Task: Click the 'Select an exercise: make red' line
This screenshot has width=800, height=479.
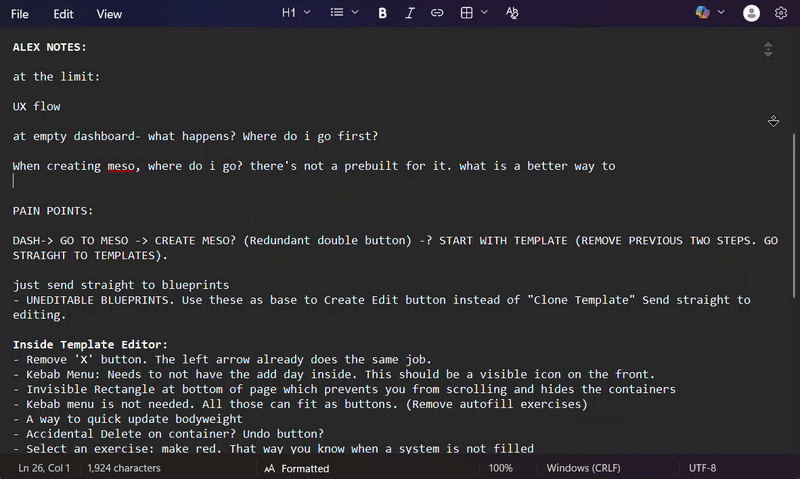Action: pyautogui.click(x=273, y=449)
